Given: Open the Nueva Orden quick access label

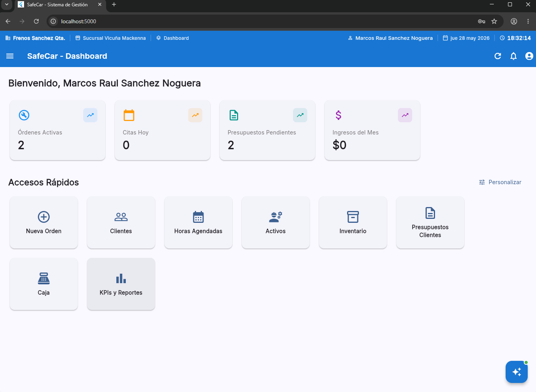Looking at the screenshot, I should [x=44, y=231].
